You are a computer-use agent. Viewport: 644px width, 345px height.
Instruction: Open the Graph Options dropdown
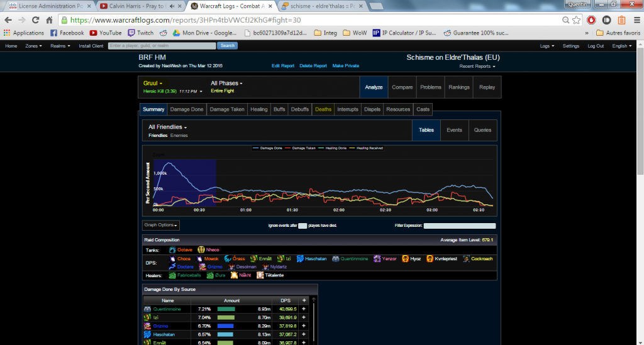pyautogui.click(x=160, y=225)
